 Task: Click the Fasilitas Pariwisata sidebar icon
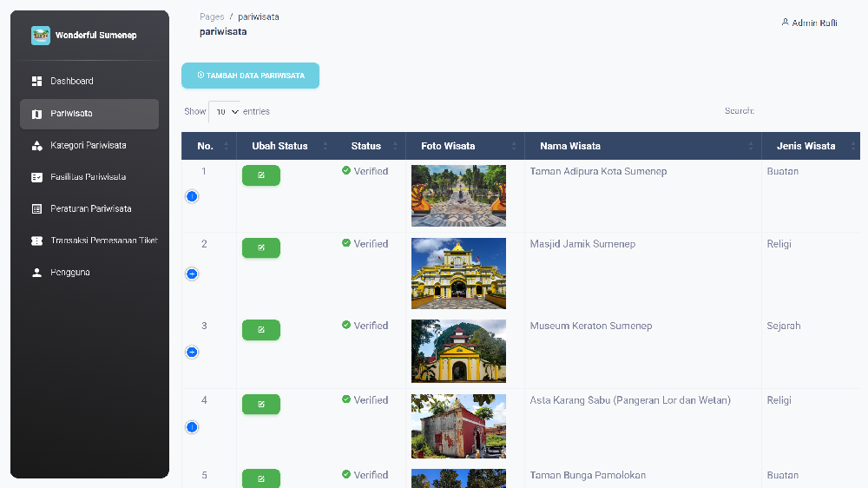[x=36, y=177]
